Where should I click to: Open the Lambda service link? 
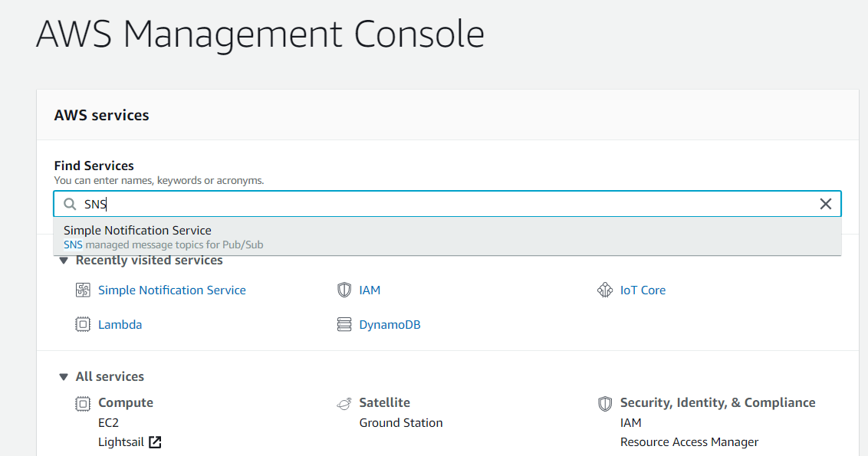tap(120, 325)
